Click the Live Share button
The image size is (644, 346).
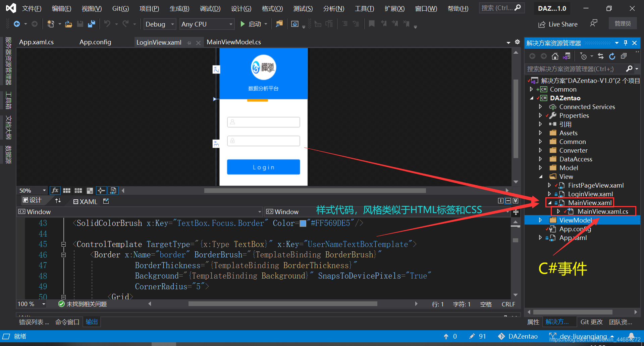click(558, 24)
